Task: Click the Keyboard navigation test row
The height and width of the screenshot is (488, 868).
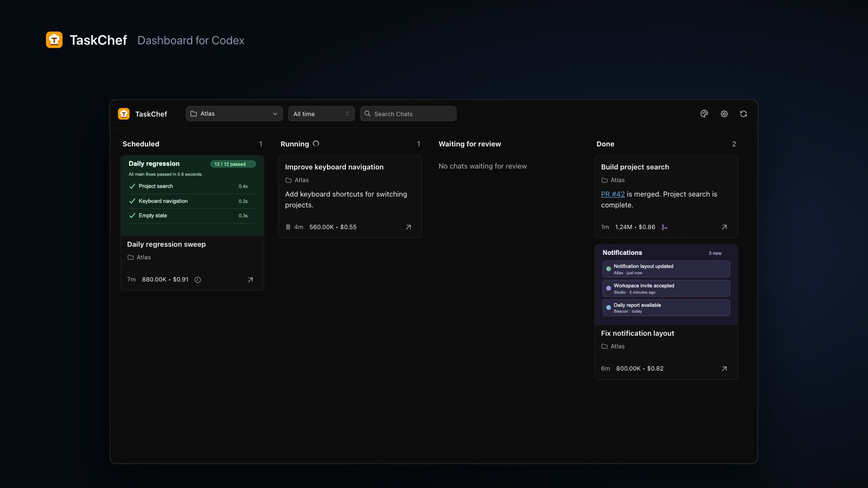Action: pos(192,201)
